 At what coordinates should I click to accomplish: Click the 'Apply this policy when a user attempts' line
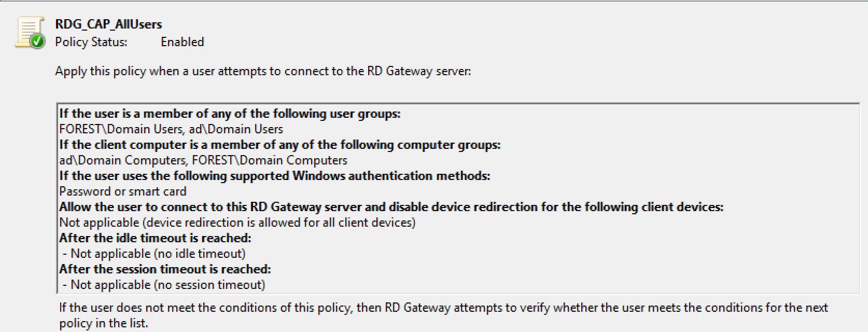263,71
